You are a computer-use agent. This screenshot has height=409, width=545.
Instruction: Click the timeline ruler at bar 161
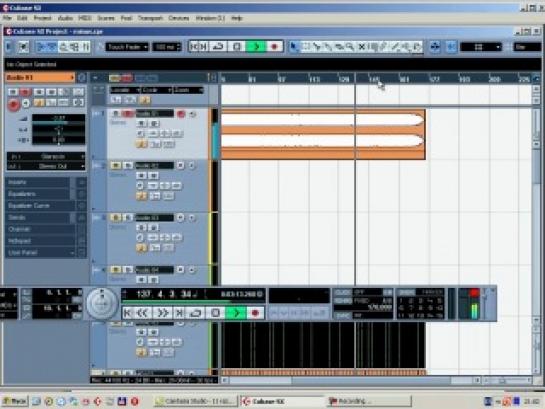click(404, 79)
